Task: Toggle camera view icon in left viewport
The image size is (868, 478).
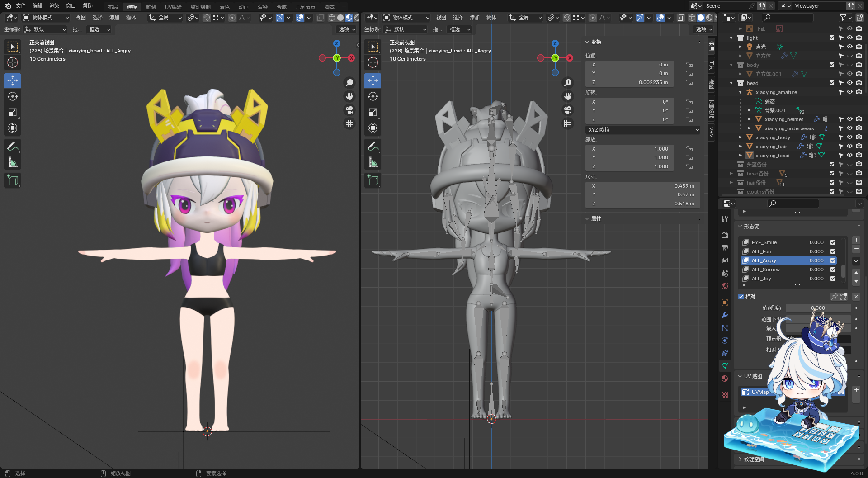Action: [349, 110]
